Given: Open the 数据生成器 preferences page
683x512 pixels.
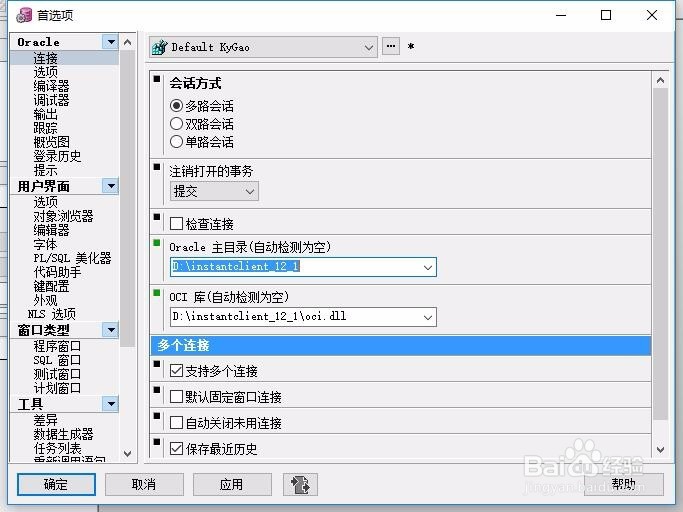Looking at the screenshot, I should [x=63, y=434].
